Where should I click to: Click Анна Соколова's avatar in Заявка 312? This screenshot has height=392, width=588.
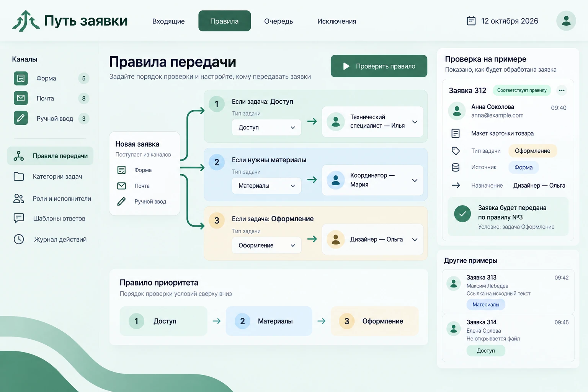457,111
